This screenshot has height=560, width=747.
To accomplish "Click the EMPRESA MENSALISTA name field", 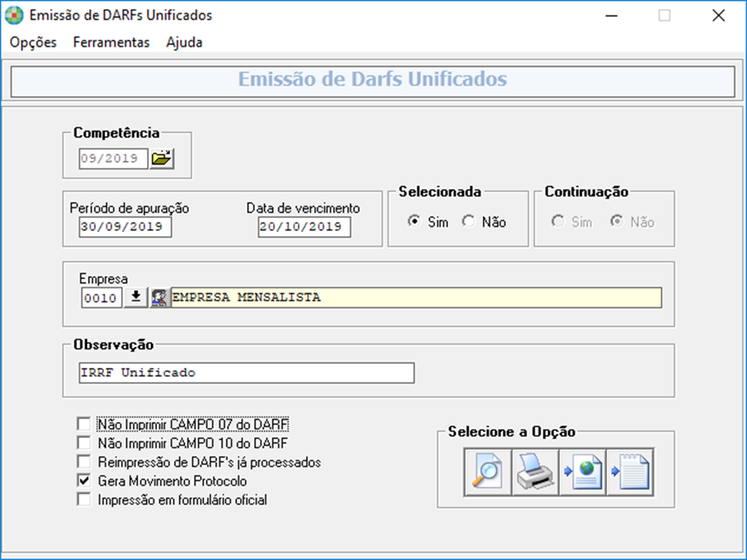I will [x=416, y=298].
